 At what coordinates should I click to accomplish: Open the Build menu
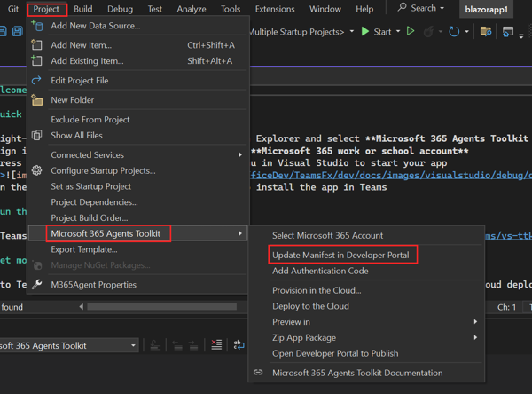(x=83, y=9)
